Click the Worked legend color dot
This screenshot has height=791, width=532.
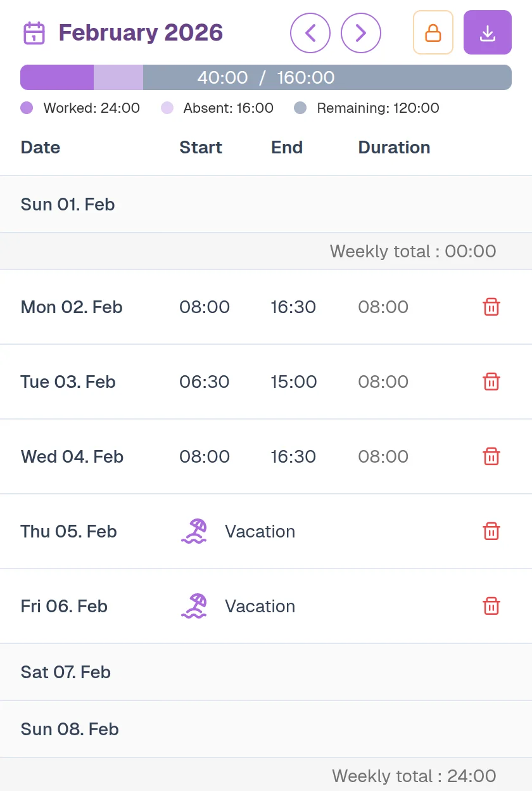[27, 108]
